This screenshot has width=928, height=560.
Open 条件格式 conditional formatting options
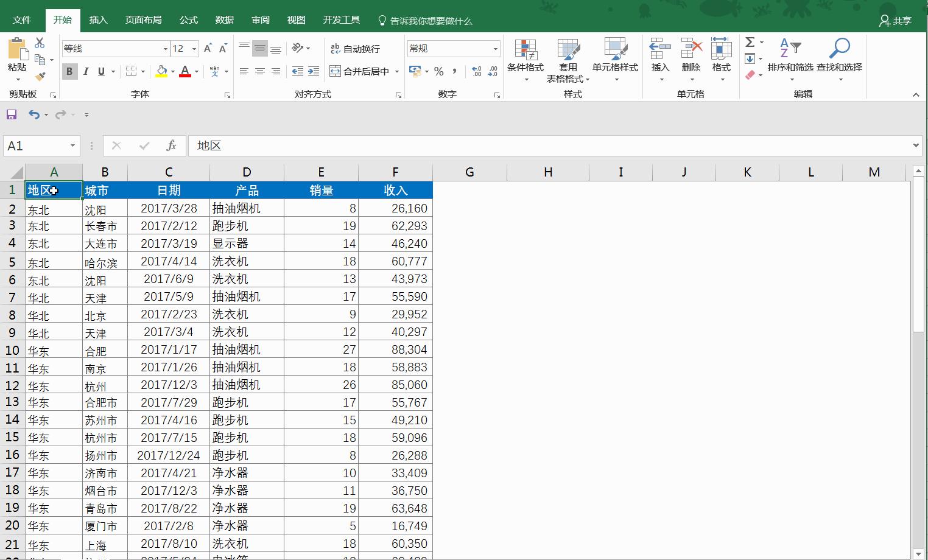(x=525, y=59)
